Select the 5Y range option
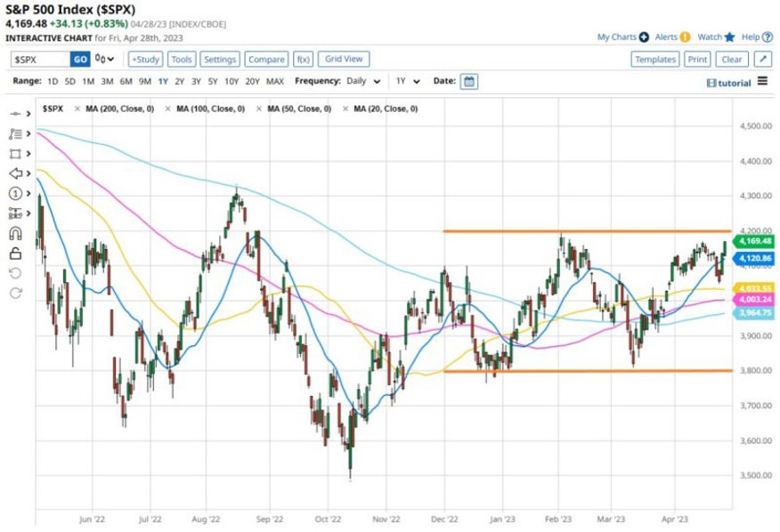The height and width of the screenshot is (532, 780). (212, 81)
